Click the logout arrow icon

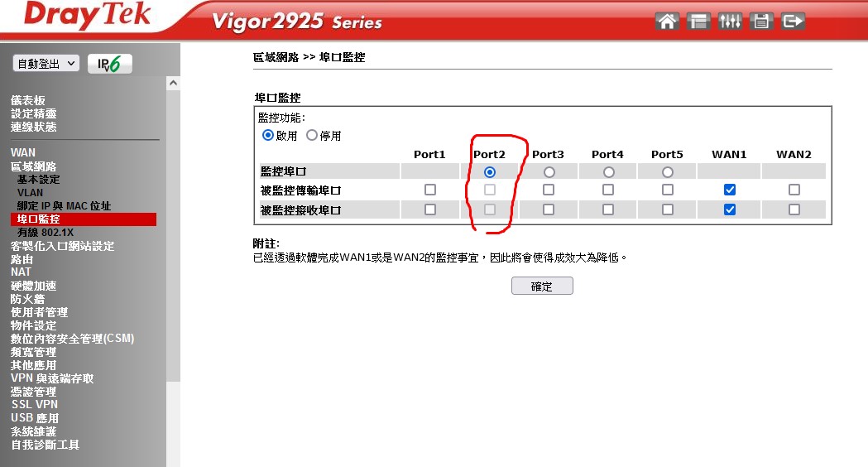793,21
